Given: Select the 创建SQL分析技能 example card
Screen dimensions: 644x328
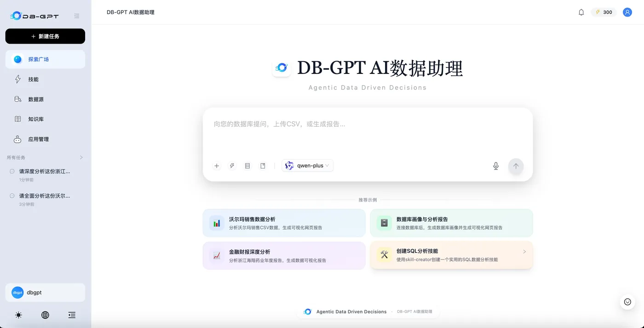Looking at the screenshot, I should click(x=451, y=255).
